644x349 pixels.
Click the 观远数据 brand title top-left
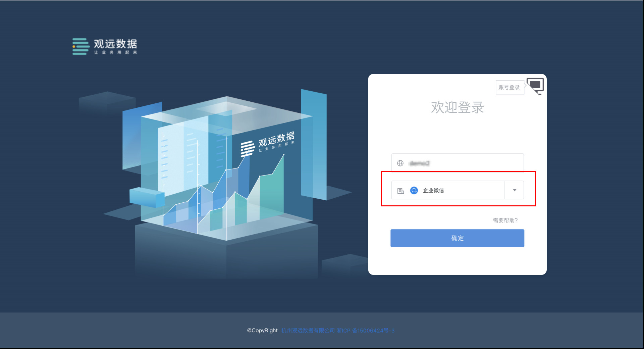(115, 44)
